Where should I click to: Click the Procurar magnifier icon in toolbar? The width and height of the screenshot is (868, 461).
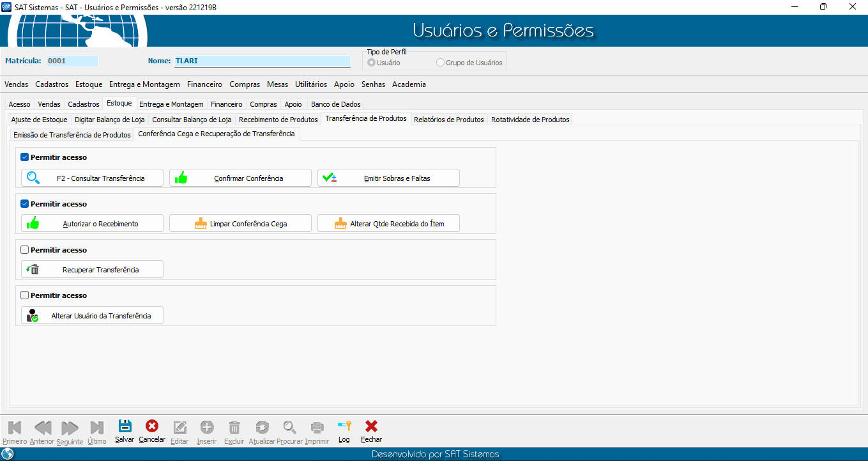290,427
